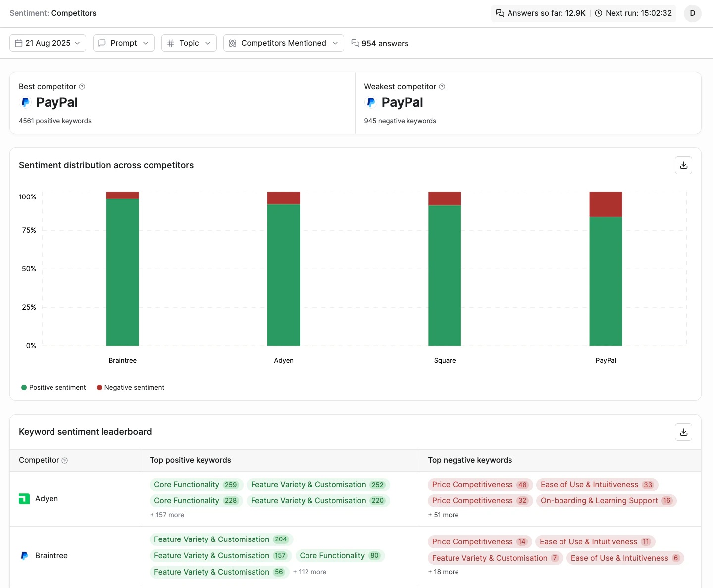Screen dimensions: 713x588
Task: Select Price Competitiveness 48 negative tag
Action: (480, 485)
